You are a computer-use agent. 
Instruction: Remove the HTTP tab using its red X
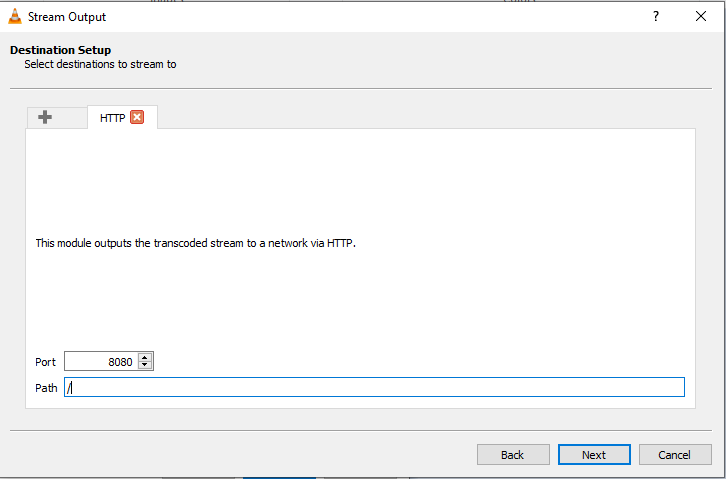click(x=137, y=117)
